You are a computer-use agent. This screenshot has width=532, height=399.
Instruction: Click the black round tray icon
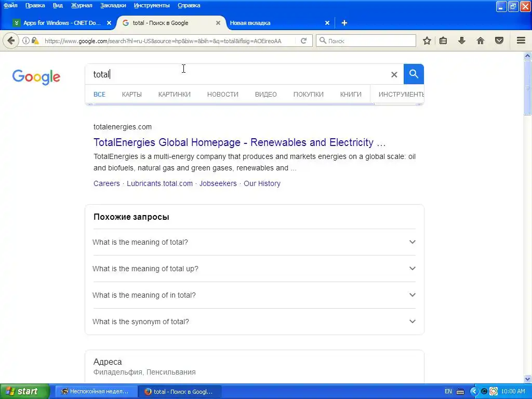[x=484, y=392]
